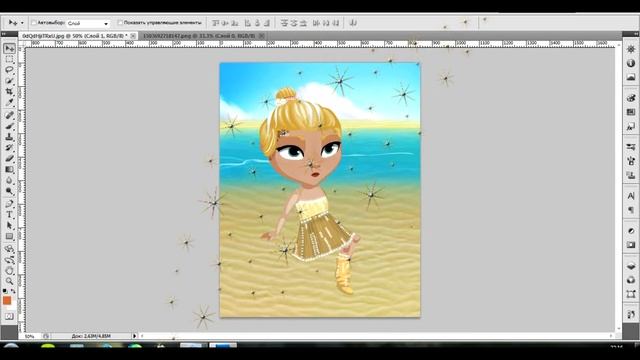
Task: Collapse the toolbox with its double-arrow
Action: (4, 33)
